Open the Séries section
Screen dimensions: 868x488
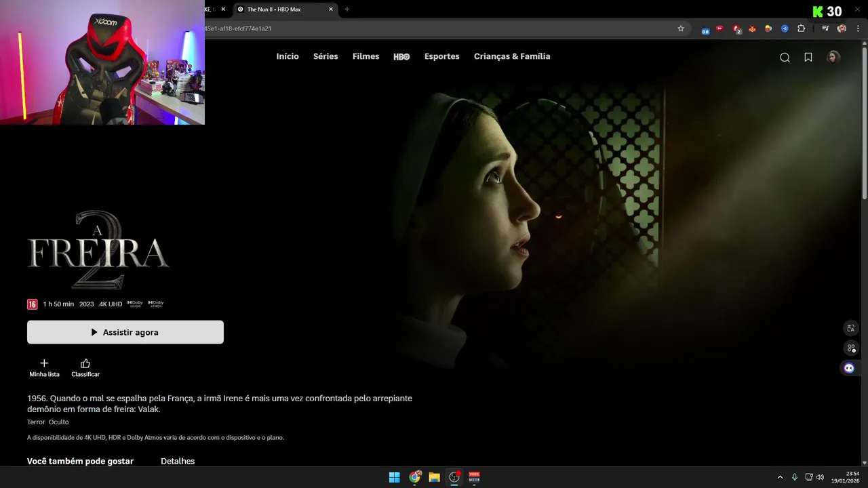pyautogui.click(x=325, y=57)
